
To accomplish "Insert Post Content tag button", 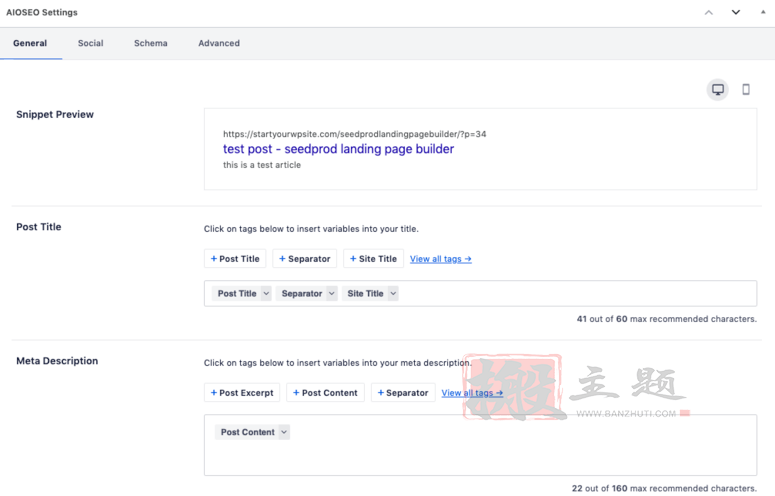I will 325,393.
